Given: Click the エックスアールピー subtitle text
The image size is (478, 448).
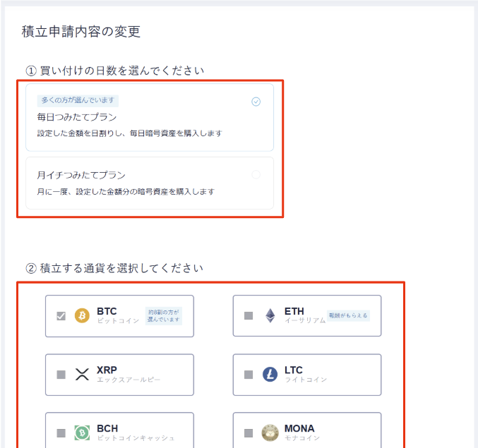Looking at the screenshot, I should pyautogui.click(x=129, y=380).
